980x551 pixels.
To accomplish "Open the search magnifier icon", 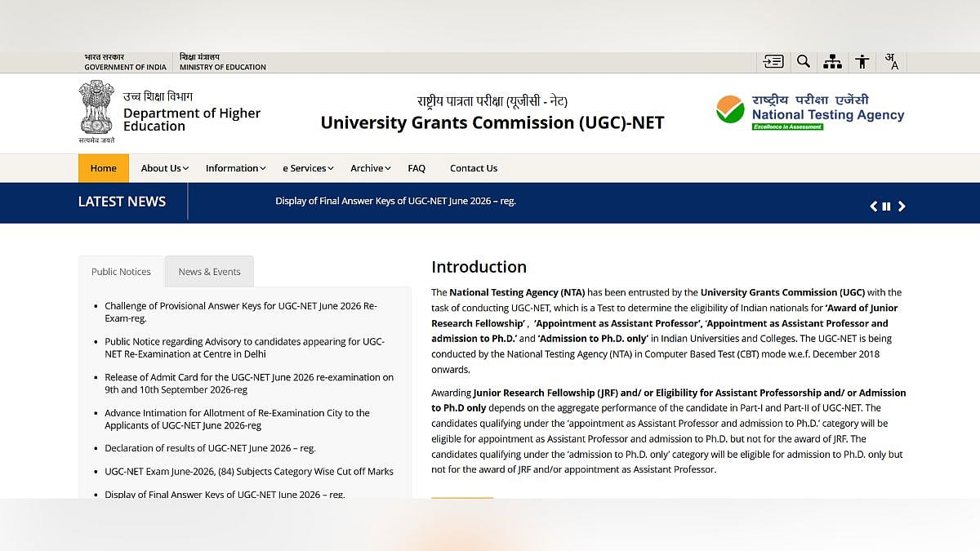I will click(x=804, y=61).
